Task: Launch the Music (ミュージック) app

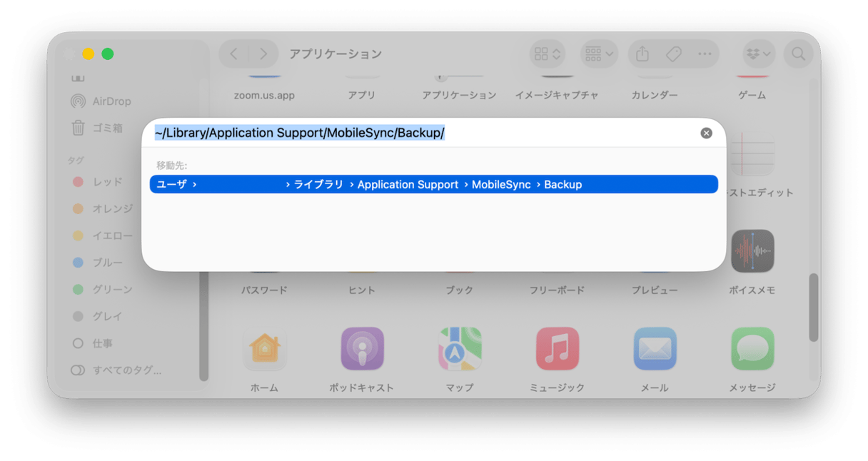Action: pyautogui.click(x=557, y=349)
